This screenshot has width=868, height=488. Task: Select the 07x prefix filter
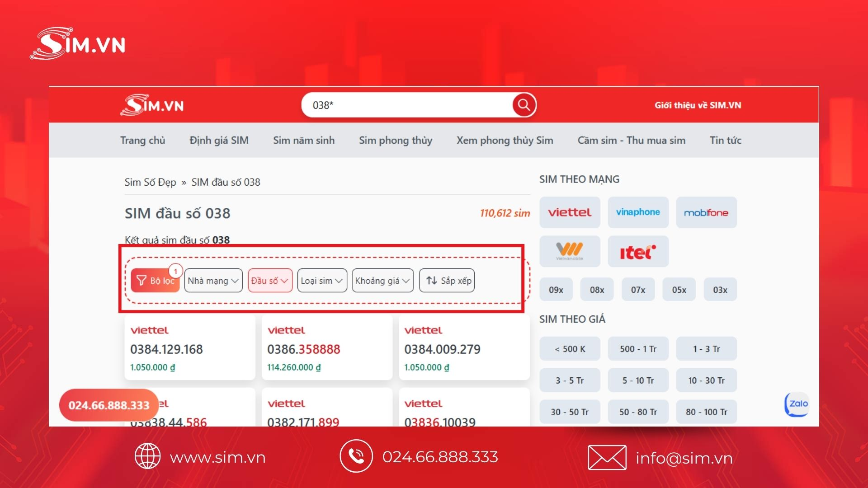point(638,290)
